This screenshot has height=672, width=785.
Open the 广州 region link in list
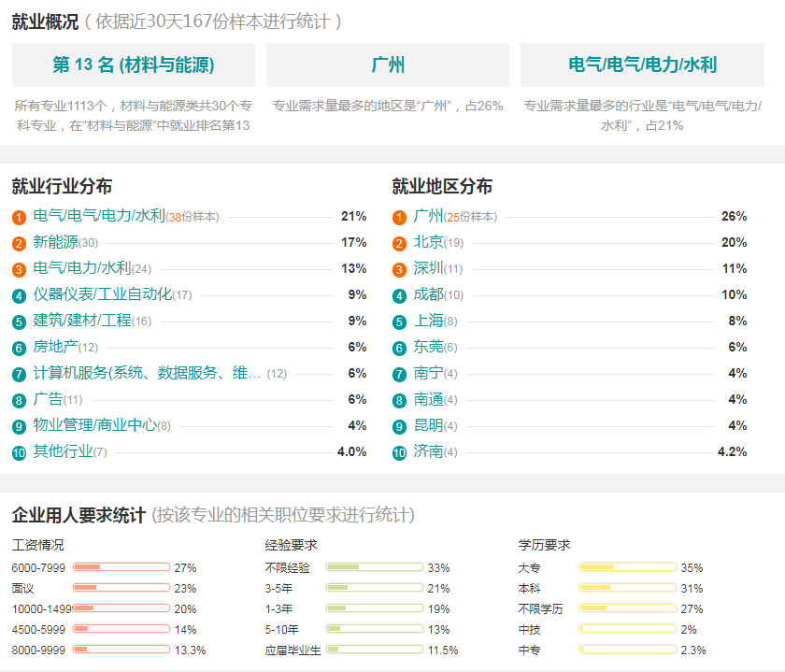[x=429, y=216]
